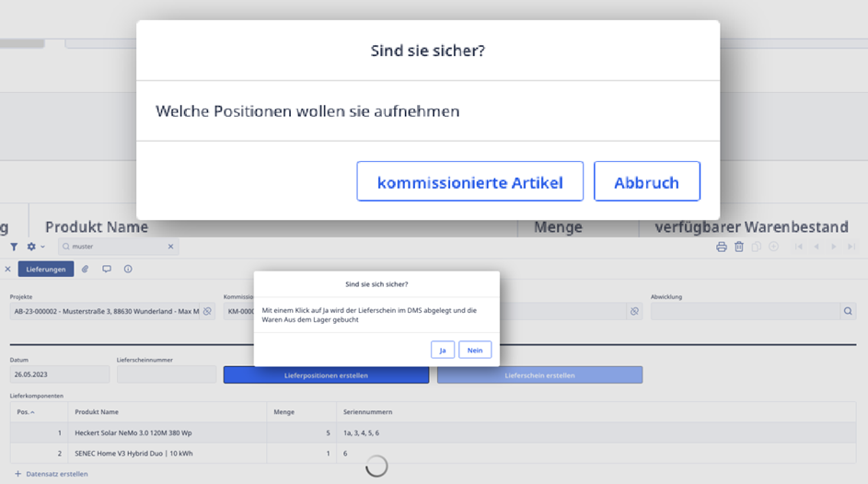Click the filter funnel icon
The image size is (868, 484).
(14, 247)
